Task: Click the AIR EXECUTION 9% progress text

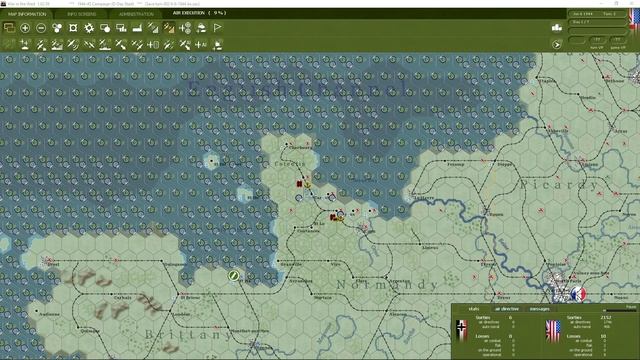Action: (x=199, y=13)
